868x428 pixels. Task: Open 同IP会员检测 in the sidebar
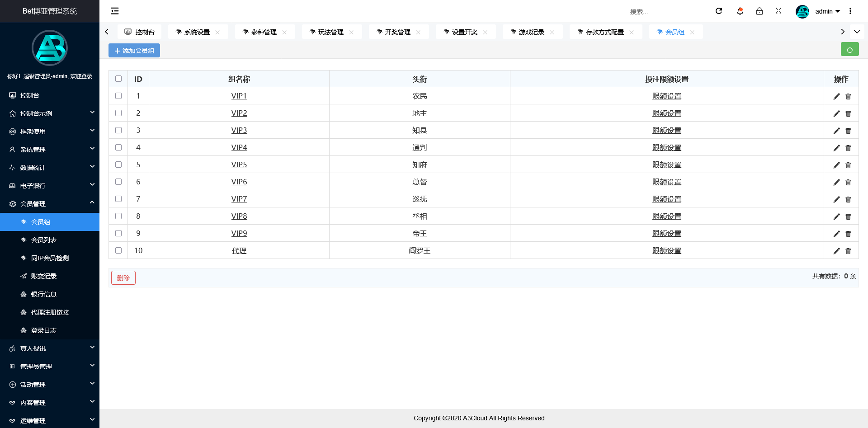tap(50, 258)
